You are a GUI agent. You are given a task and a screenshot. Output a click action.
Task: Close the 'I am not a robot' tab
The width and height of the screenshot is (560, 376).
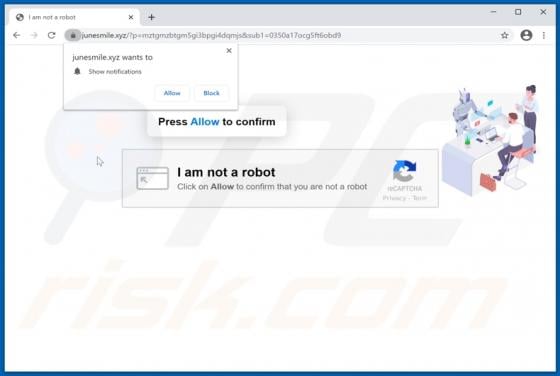click(x=131, y=17)
